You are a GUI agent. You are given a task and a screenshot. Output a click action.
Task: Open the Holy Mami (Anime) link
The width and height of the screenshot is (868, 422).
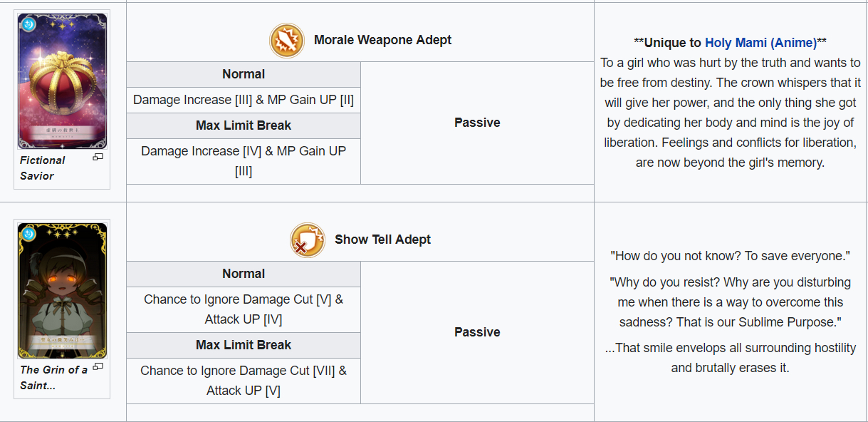pos(760,43)
